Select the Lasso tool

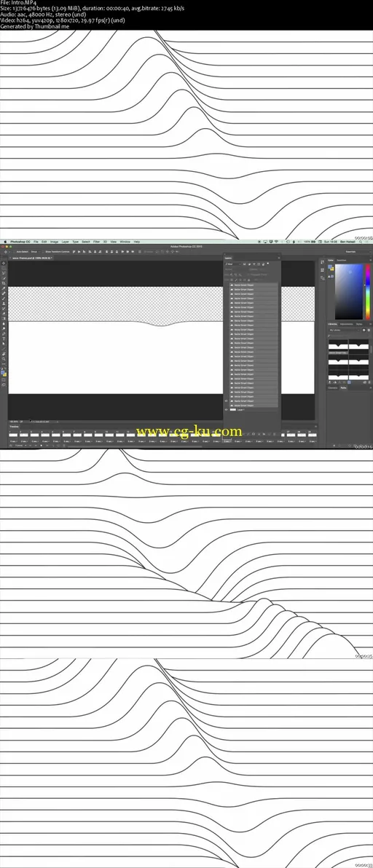(4, 273)
